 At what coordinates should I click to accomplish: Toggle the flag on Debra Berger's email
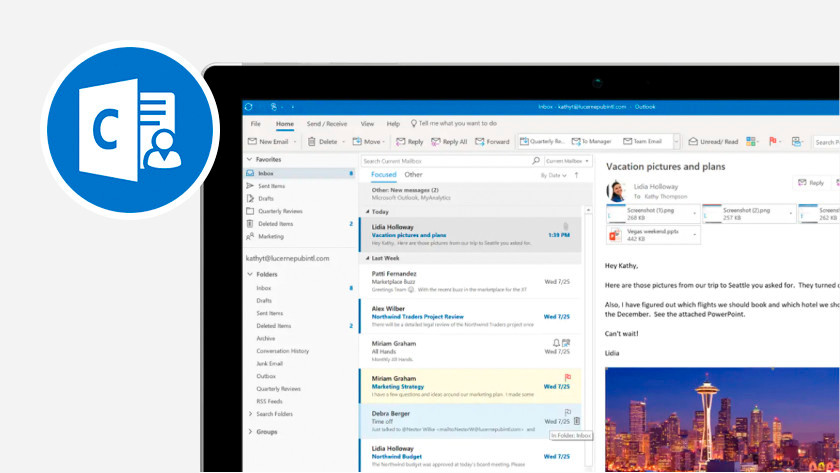click(x=567, y=410)
